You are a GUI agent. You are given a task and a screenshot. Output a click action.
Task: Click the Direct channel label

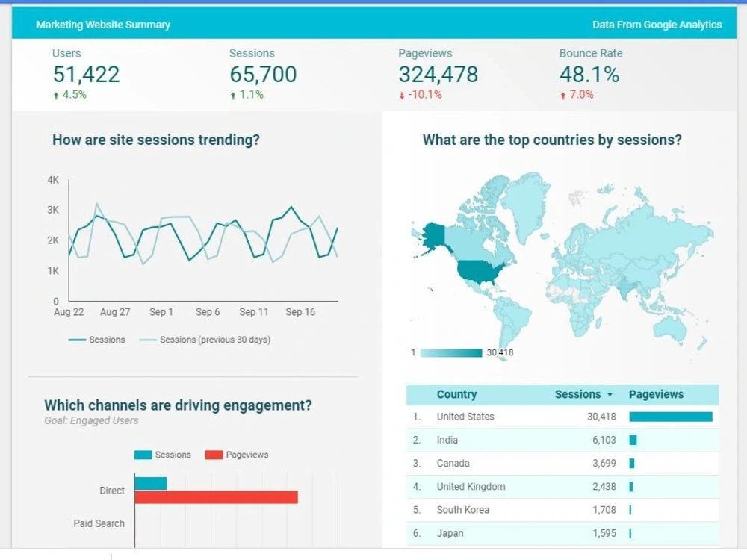[x=112, y=491]
